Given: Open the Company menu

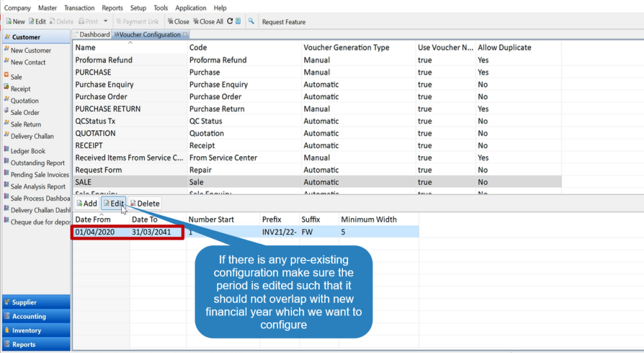Looking at the screenshot, I should (x=17, y=8).
